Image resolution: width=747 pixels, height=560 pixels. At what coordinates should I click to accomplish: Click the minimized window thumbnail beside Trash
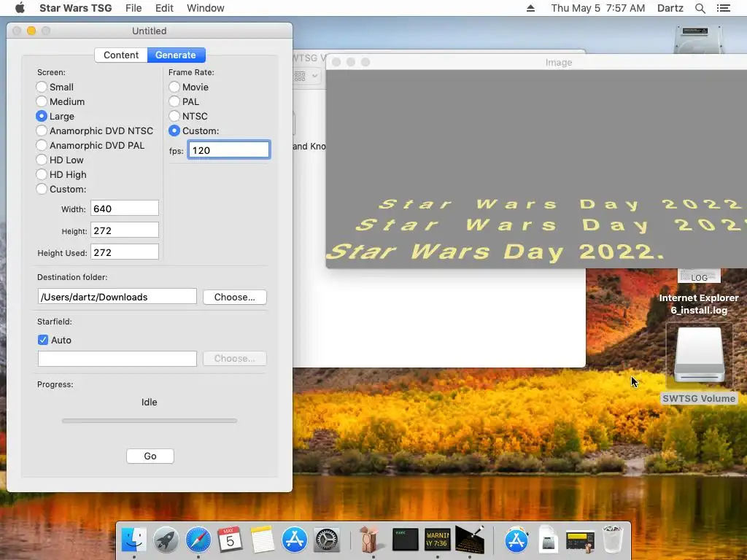[x=580, y=540]
